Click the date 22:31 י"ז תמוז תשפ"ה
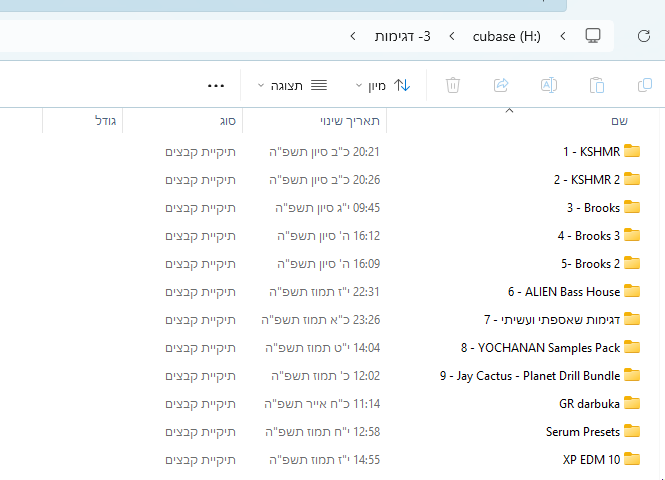This screenshot has width=665, height=480. [x=324, y=291]
